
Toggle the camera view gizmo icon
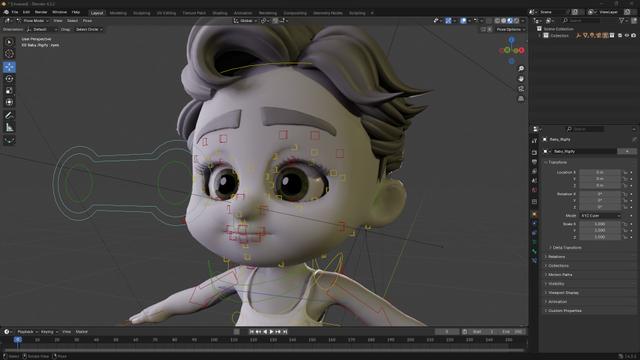(x=521, y=89)
